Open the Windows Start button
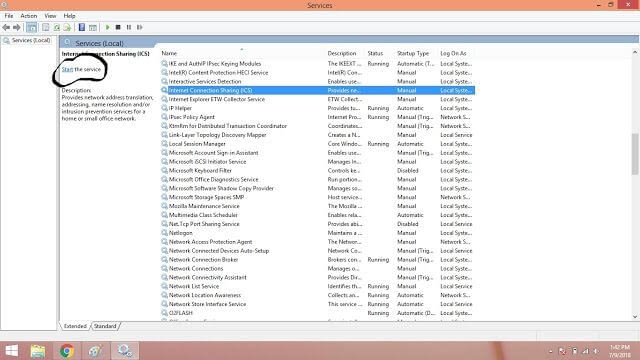This screenshot has height=360, width=640. [x=11, y=351]
